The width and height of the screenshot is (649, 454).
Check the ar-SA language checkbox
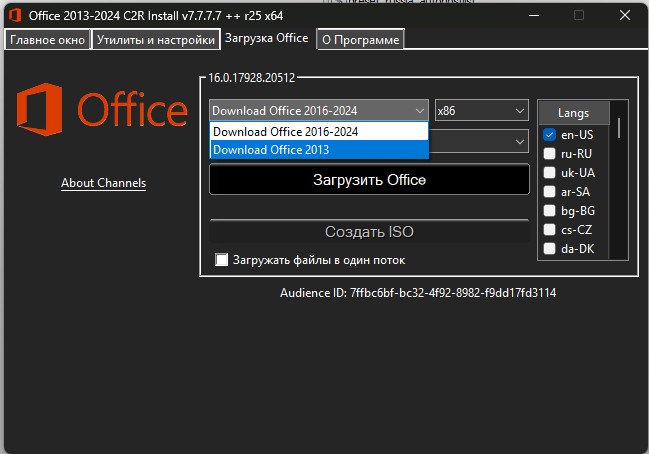tap(549, 192)
